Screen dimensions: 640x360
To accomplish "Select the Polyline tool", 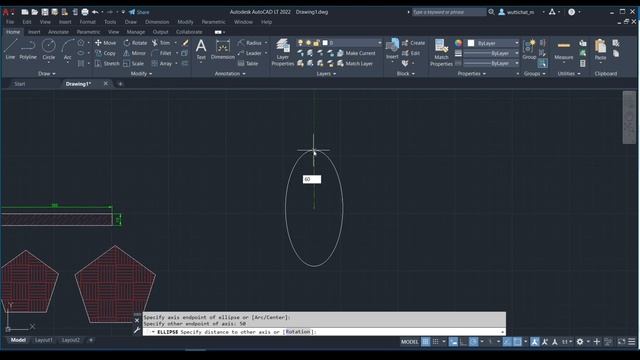I will coord(28,49).
